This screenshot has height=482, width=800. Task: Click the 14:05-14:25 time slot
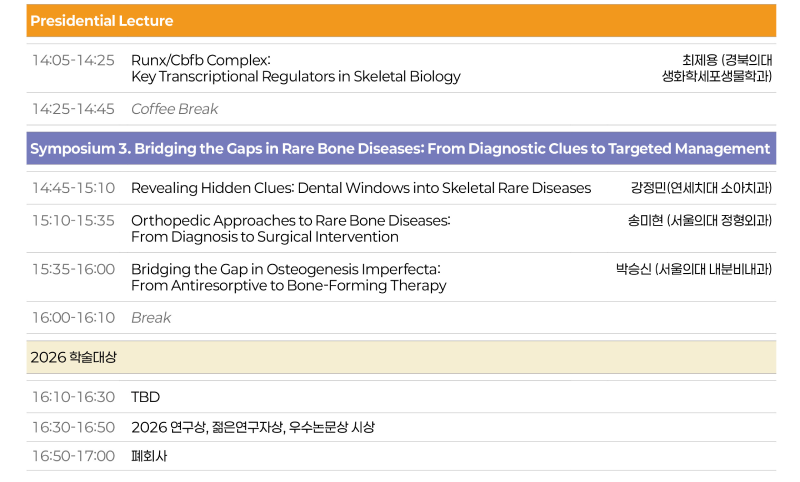point(73,60)
